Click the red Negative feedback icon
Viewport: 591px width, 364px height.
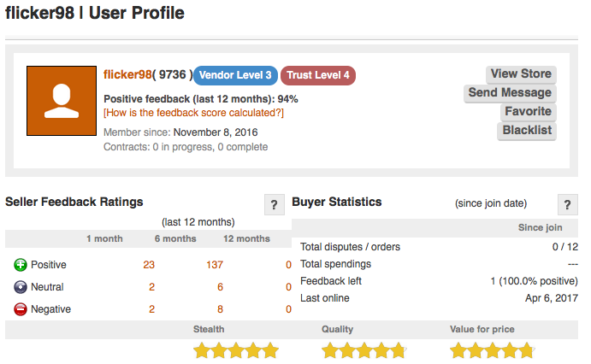21,309
